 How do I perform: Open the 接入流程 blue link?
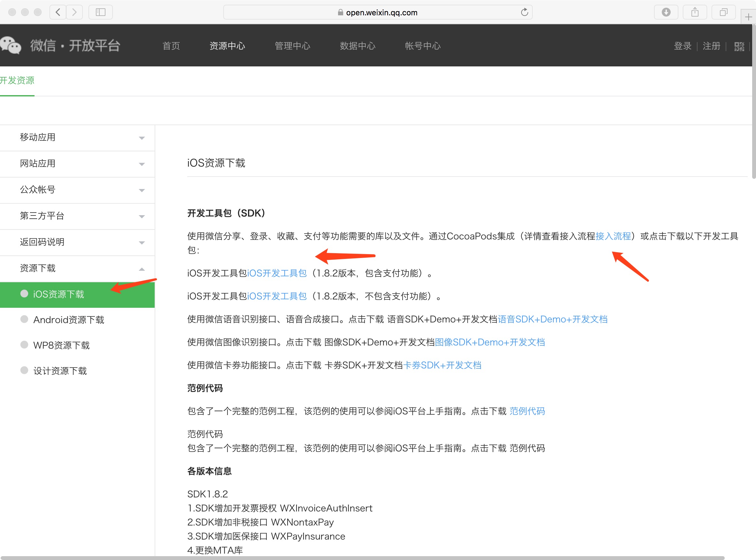point(613,236)
